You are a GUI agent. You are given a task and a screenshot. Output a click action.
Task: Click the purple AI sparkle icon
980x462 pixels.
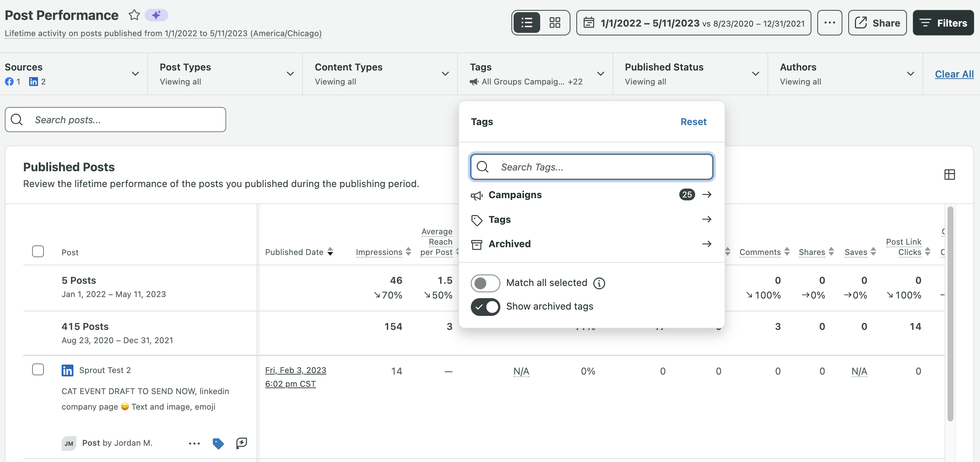click(156, 15)
